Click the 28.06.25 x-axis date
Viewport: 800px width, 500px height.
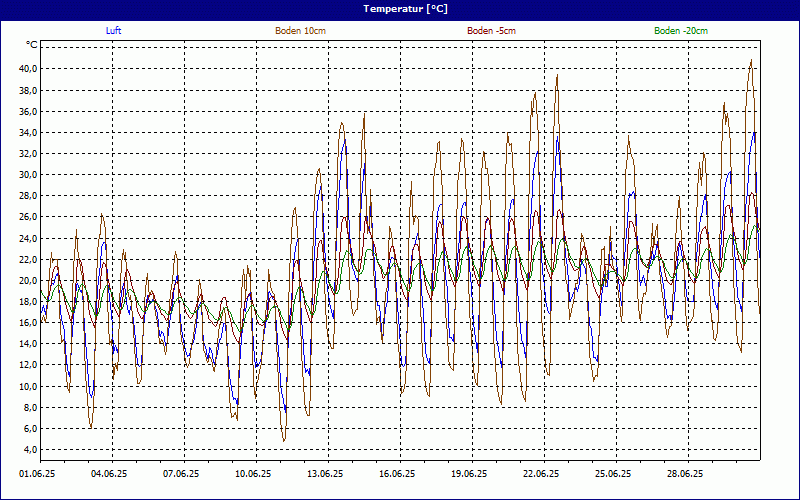point(685,474)
